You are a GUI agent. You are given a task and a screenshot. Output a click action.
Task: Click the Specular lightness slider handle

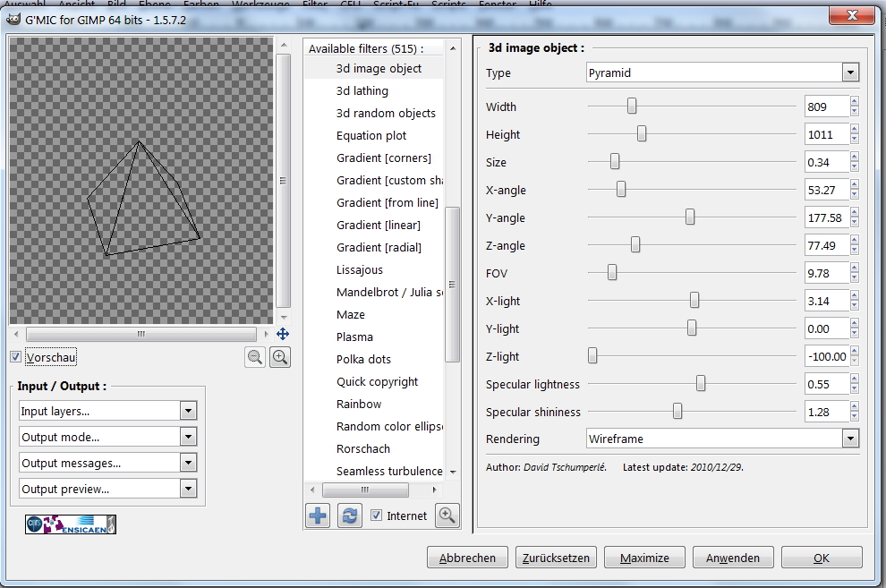pyautogui.click(x=701, y=383)
